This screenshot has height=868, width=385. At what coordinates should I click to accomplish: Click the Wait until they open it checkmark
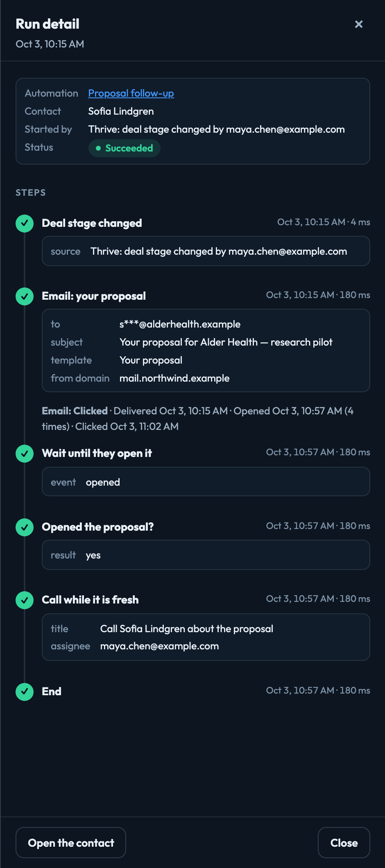pyautogui.click(x=25, y=453)
